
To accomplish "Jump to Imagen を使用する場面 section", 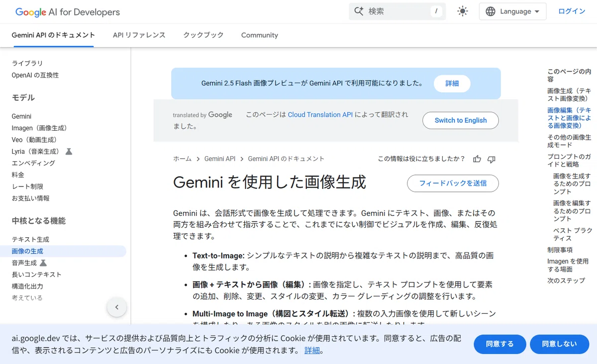I will [568, 265].
